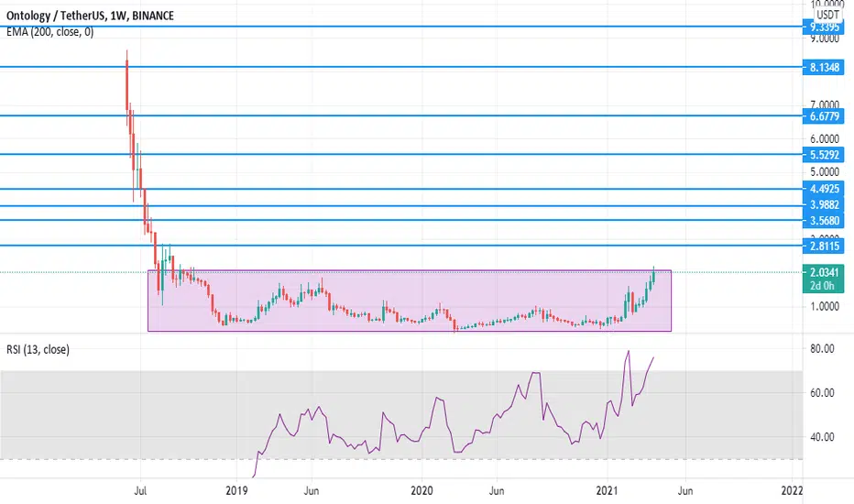Click the 2020 label on time axis
Image resolution: width=854 pixels, height=504 pixels.
[422, 491]
